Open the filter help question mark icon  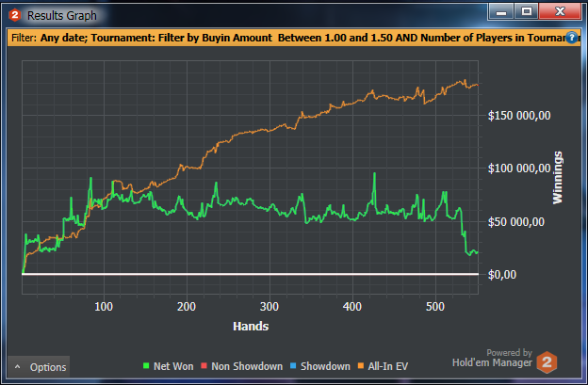coord(572,38)
